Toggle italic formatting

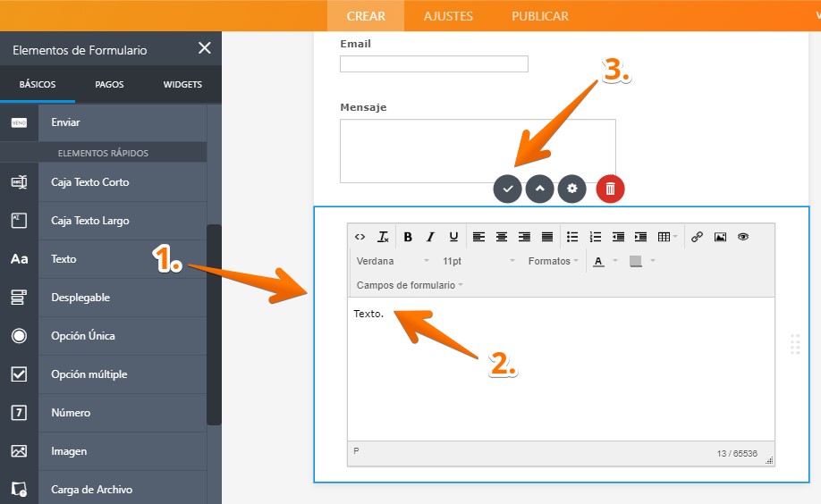[430, 237]
